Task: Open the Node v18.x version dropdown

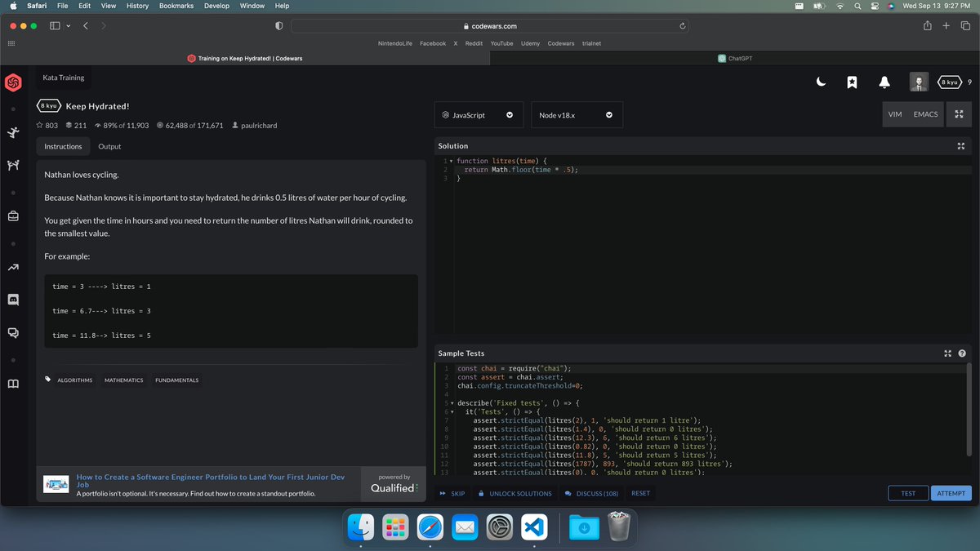Action: pyautogui.click(x=577, y=115)
